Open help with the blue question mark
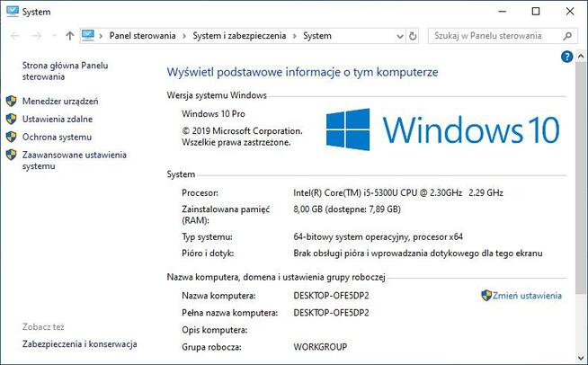This screenshot has height=365, width=588. pos(566,57)
